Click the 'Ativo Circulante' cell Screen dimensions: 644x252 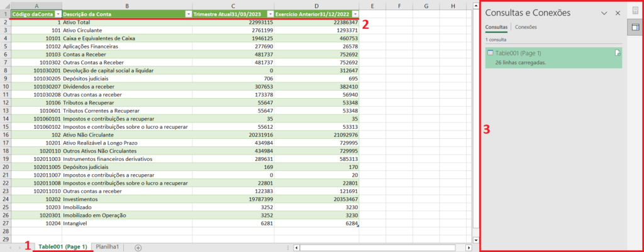pyautogui.click(x=127, y=30)
